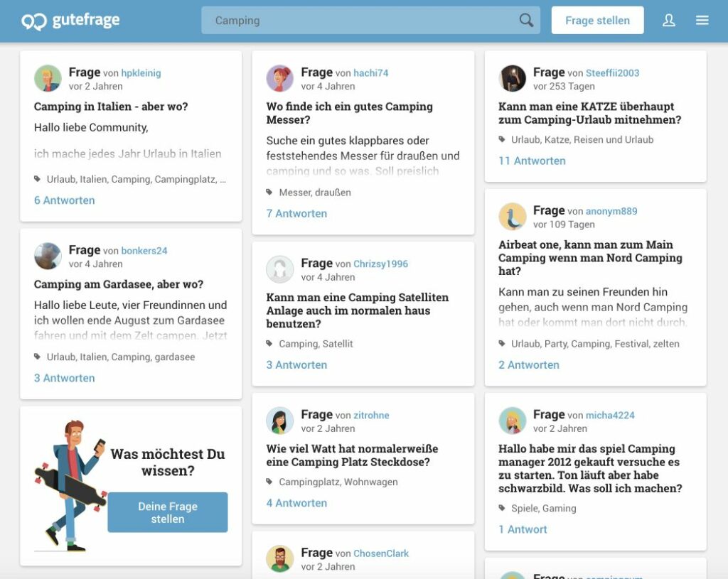The image size is (728, 579).
Task: Click anonym889's bird avatar
Action: 513,217
